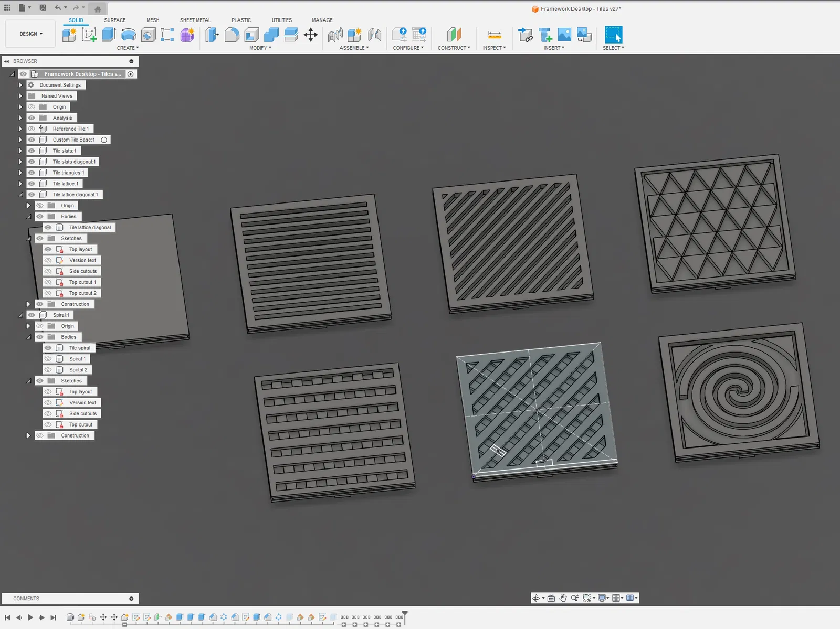
Task: Collapse the Spiral:1 component tree
Action: pos(20,315)
